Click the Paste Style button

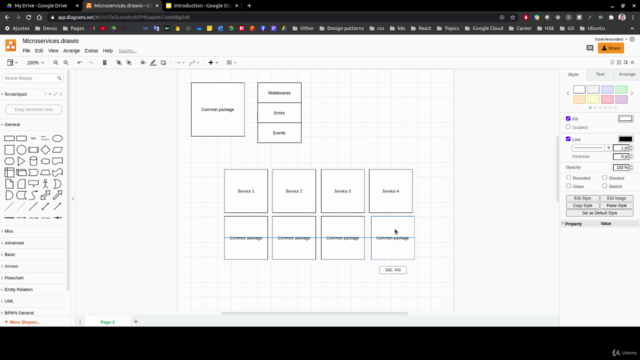pyautogui.click(x=616, y=206)
